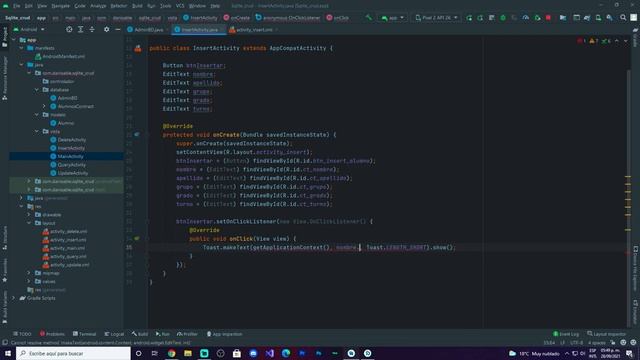Image resolution: width=640 pixels, height=360 pixels.
Task: Open Project panel settings gear
Action: tap(107, 29)
